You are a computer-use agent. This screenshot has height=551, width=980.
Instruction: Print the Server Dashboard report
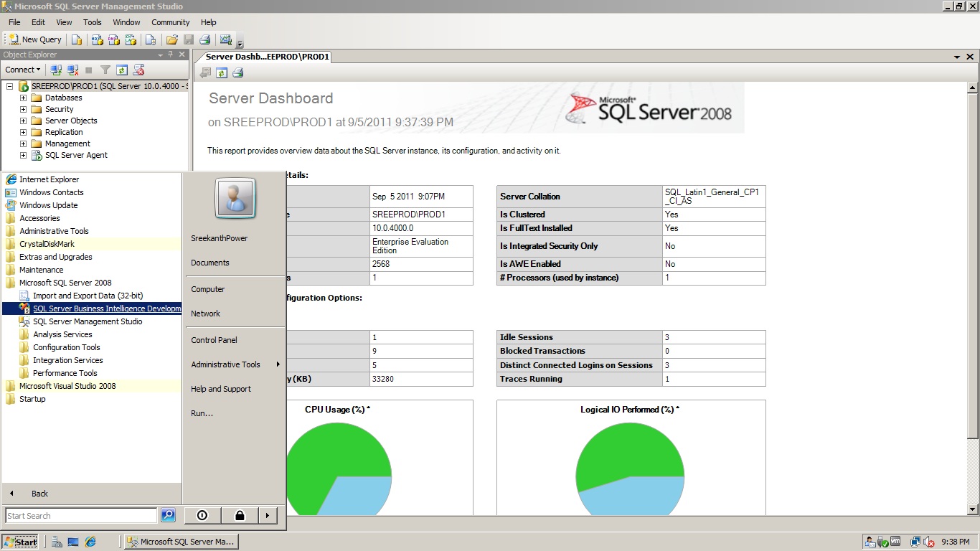[x=238, y=72]
